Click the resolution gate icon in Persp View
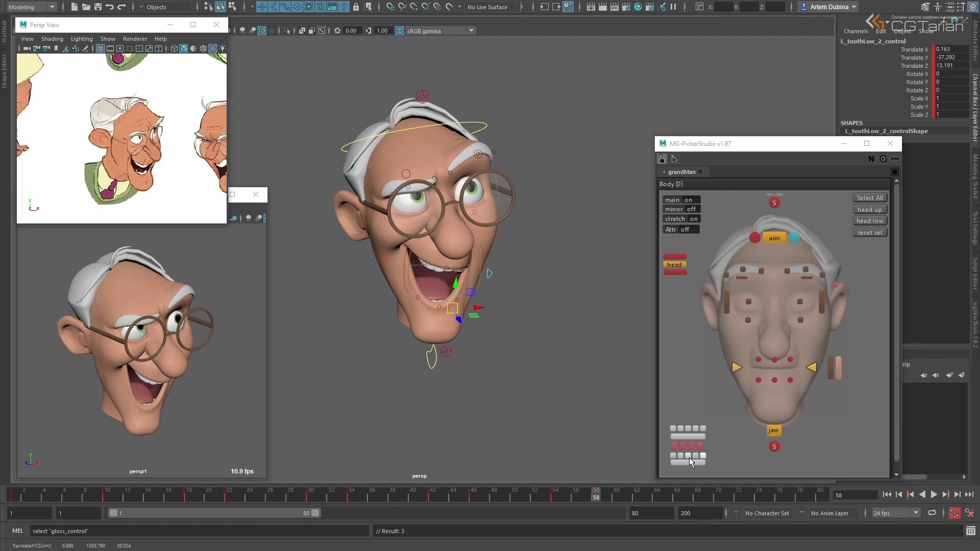 tap(120, 48)
